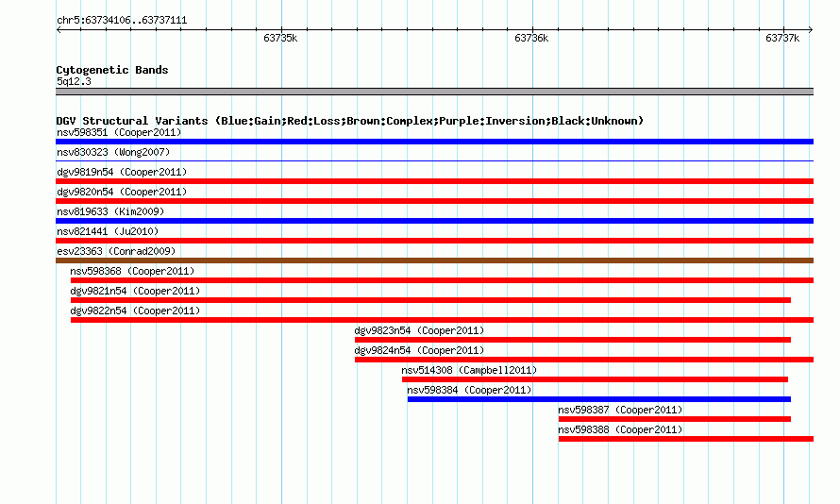The width and height of the screenshot is (840, 504).
Task: Click the dgv9819n54 (Cooper2011) label
Action: [122, 172]
